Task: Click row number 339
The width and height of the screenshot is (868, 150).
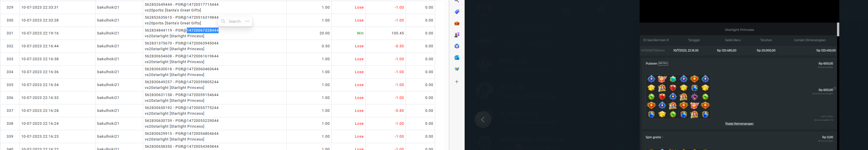Action: (x=10, y=137)
